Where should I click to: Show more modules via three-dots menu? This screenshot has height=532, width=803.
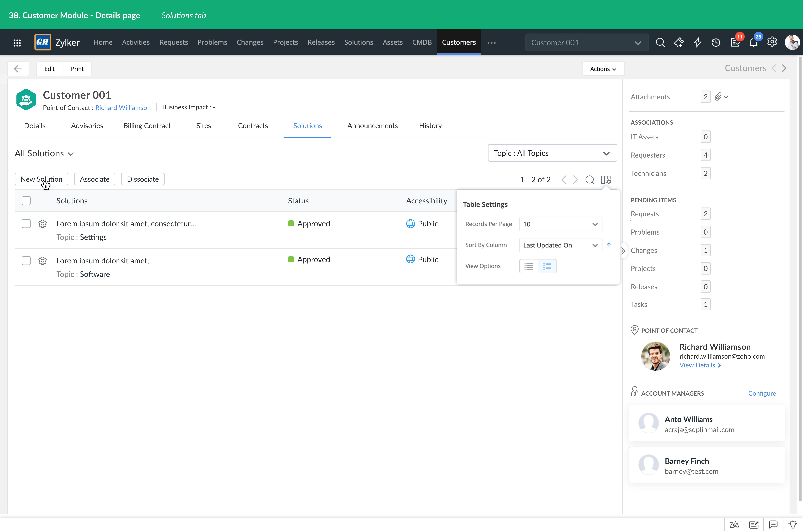point(492,43)
